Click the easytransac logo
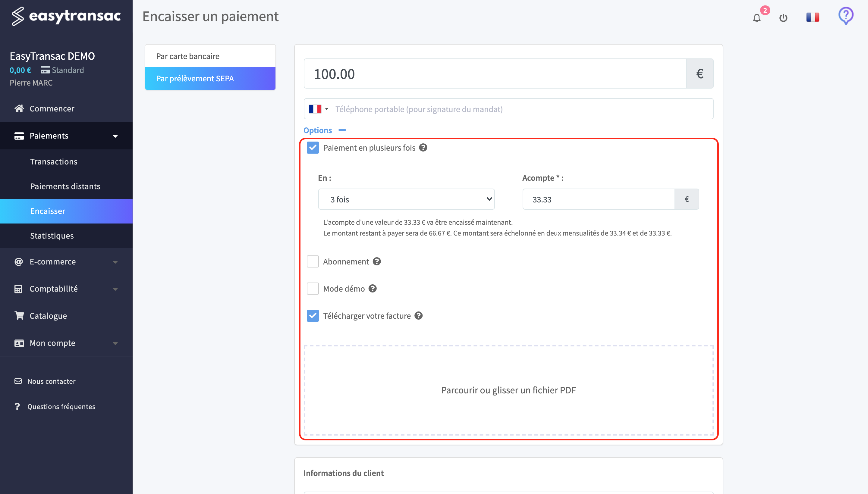This screenshot has width=868, height=494. pos(66,16)
